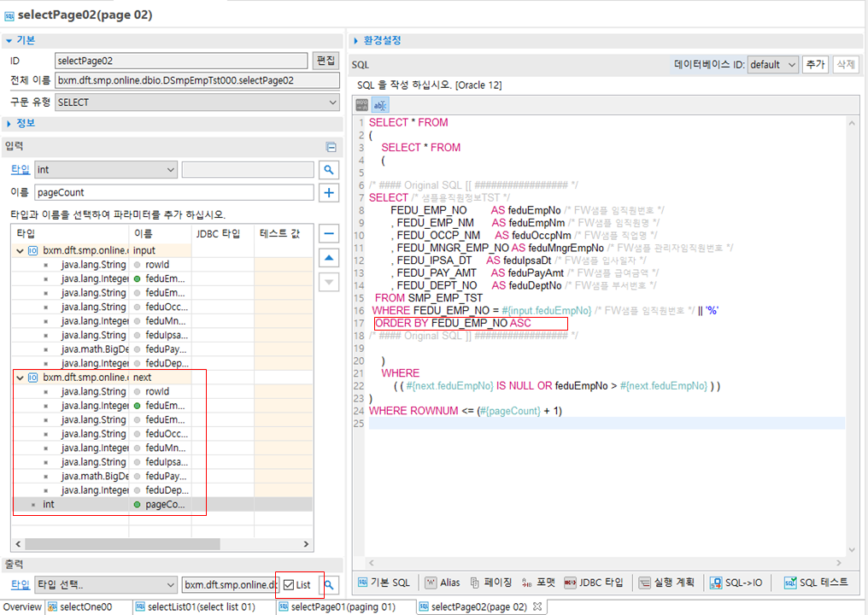Click the output type search magnifier icon

pyautogui.click(x=329, y=585)
